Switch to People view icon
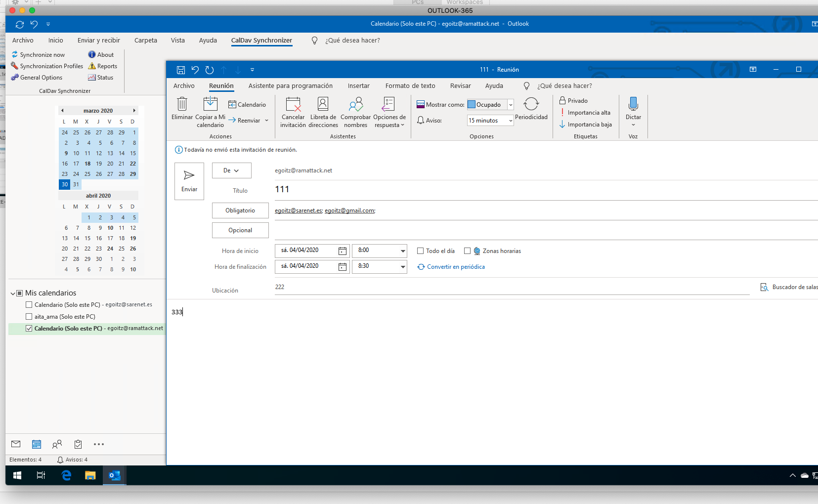 coord(57,444)
